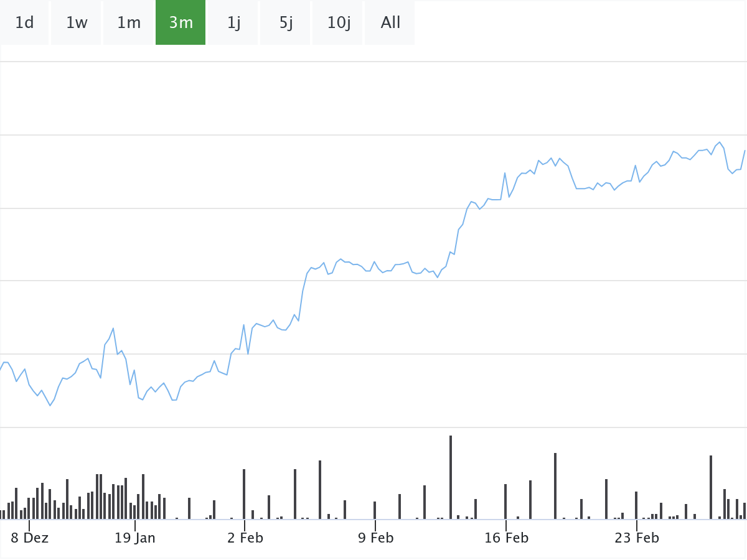Screen dimensions: 747x560
Task: Select the "2 Feb" date on the axis
Action: (x=245, y=538)
